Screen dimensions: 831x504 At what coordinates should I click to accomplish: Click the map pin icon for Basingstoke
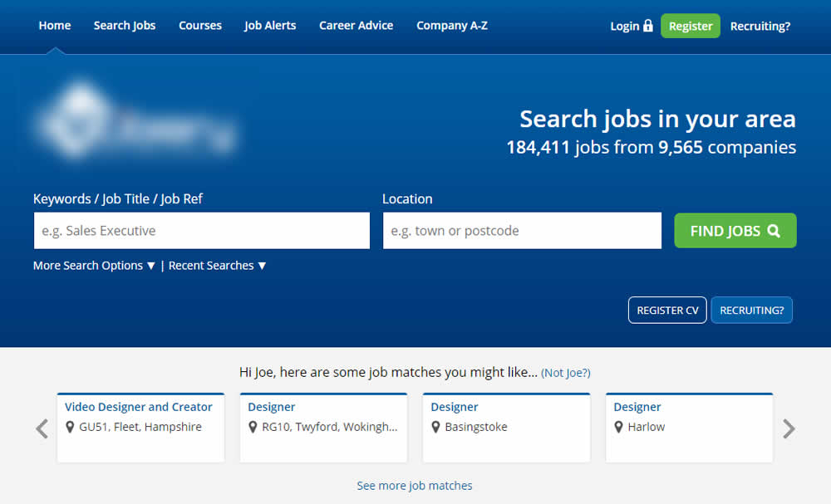click(x=435, y=427)
